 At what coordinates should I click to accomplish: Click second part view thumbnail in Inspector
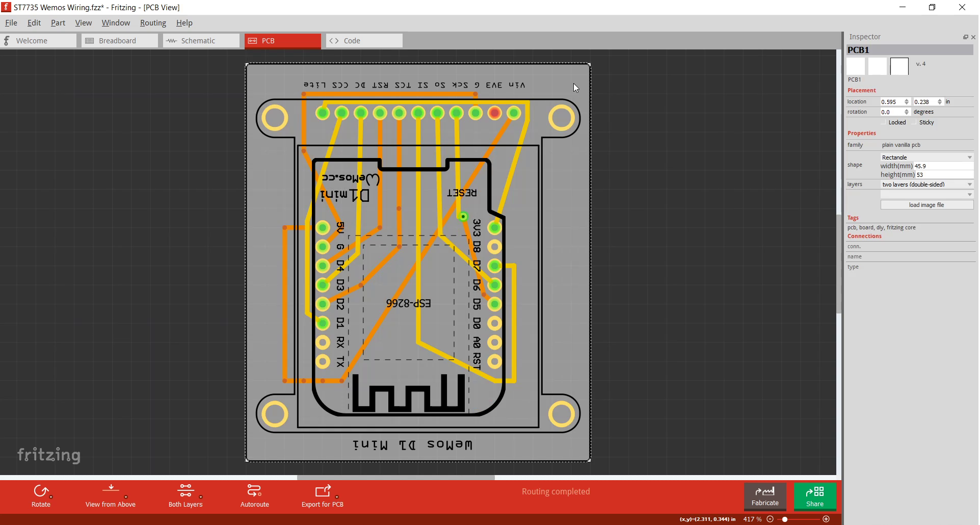pos(878,66)
